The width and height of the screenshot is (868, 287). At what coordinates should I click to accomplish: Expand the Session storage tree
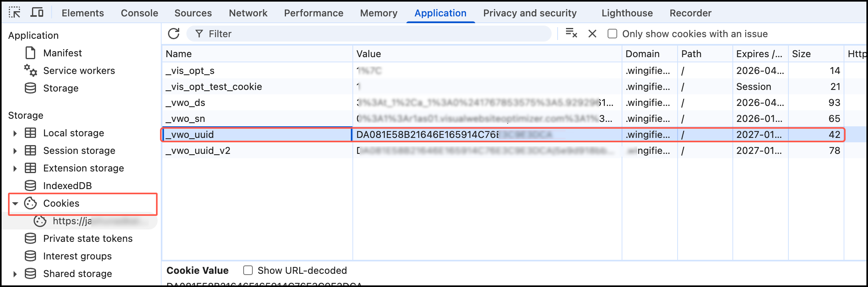tap(15, 151)
